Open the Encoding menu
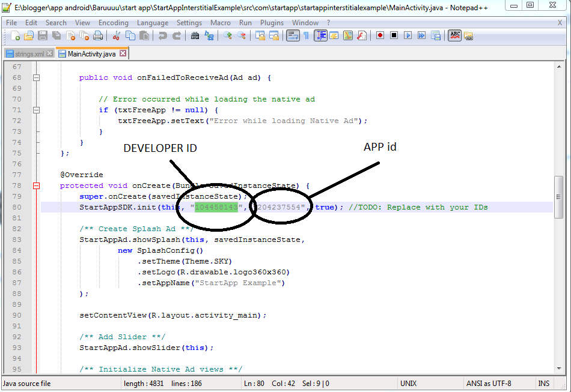The image size is (571, 392). [113, 23]
